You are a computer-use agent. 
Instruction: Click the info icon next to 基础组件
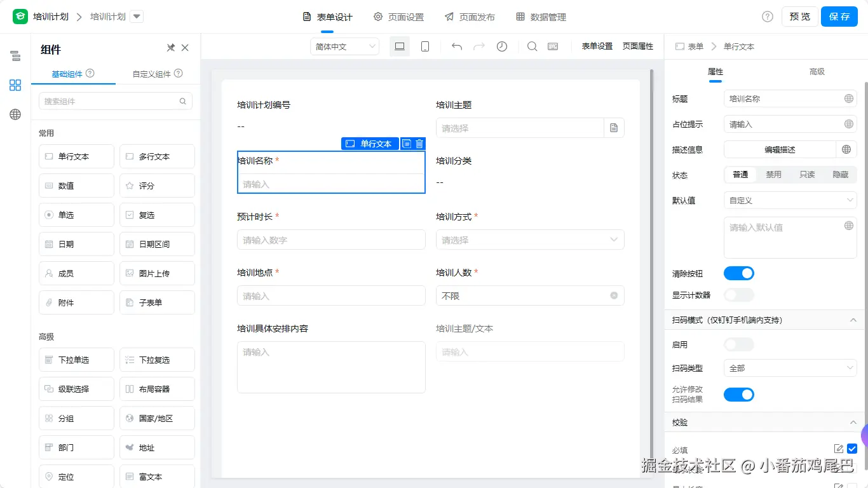point(90,74)
